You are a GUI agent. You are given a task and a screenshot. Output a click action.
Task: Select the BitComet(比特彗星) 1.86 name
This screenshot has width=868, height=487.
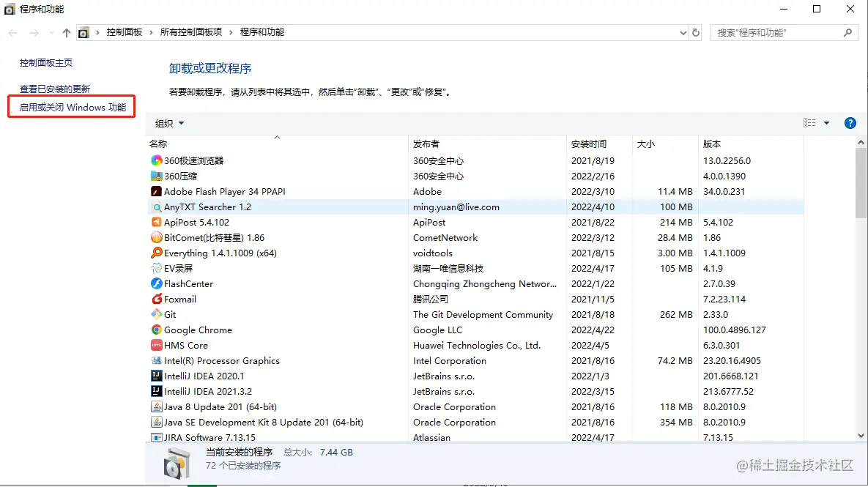click(x=214, y=237)
